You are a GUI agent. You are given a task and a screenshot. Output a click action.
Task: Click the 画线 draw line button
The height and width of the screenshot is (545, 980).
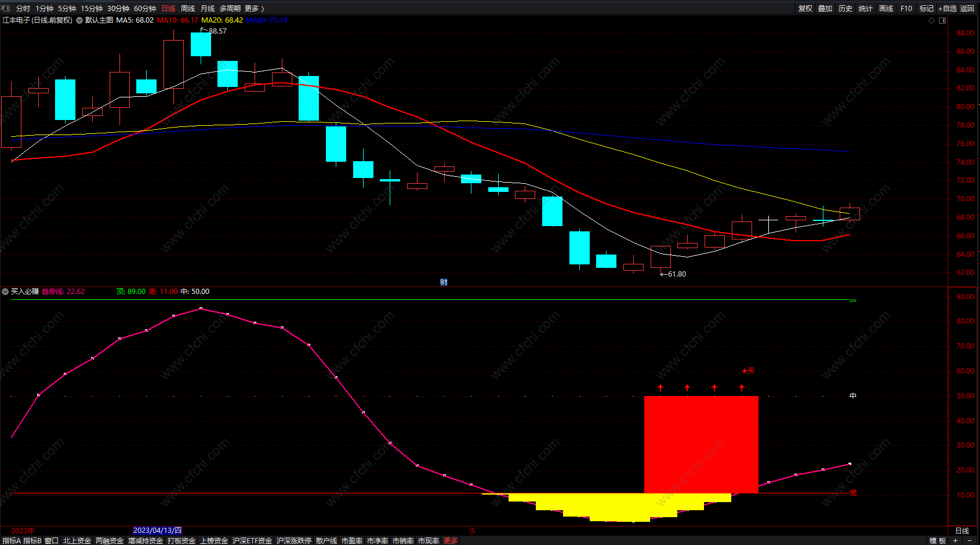click(886, 8)
